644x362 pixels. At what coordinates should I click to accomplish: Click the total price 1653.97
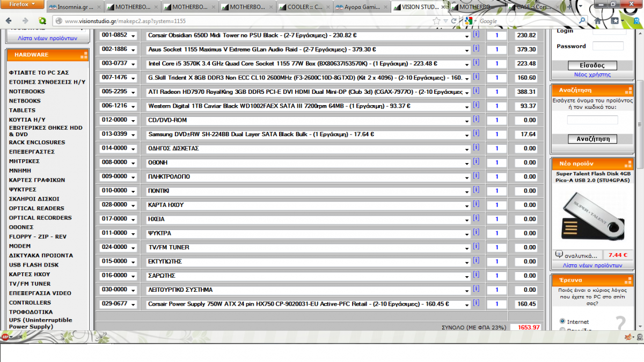pyautogui.click(x=525, y=327)
